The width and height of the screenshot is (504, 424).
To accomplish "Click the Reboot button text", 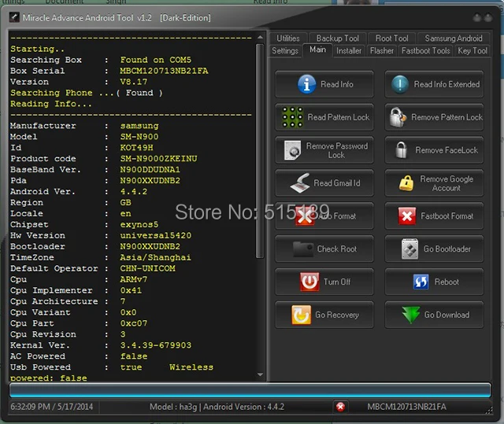I will (447, 282).
